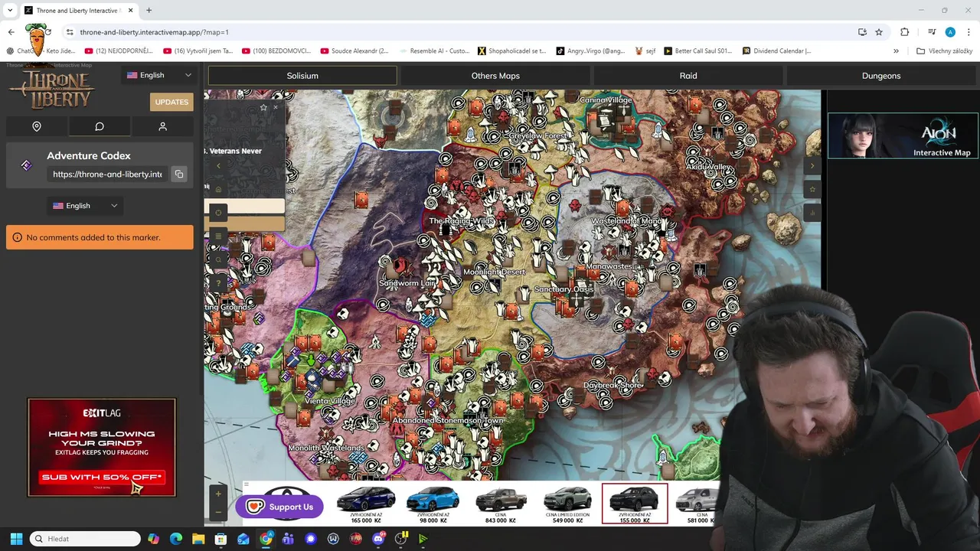Switch to the Others Maps tab

tap(495, 76)
